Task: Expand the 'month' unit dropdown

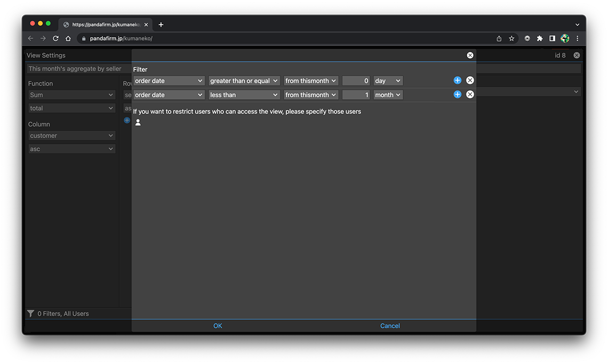Action: click(x=388, y=95)
